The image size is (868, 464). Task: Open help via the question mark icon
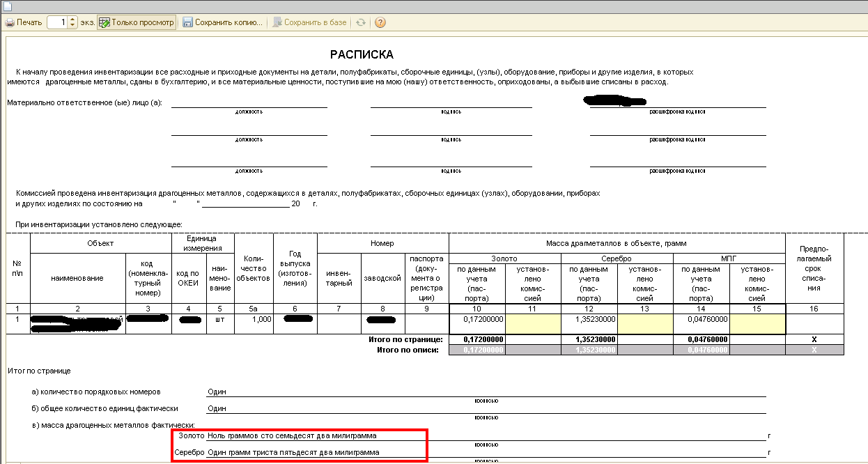380,22
